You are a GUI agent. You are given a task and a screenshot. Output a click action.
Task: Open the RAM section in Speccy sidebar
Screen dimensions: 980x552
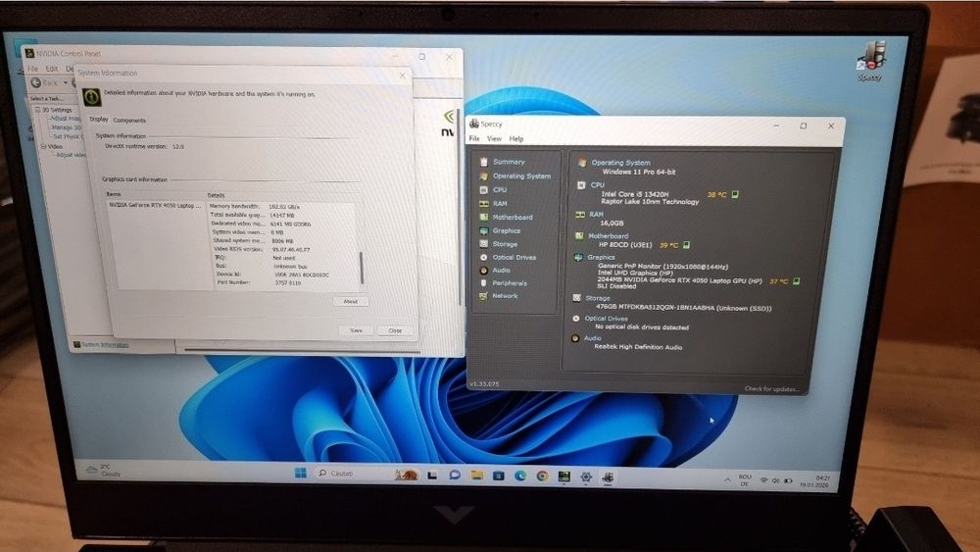500,203
